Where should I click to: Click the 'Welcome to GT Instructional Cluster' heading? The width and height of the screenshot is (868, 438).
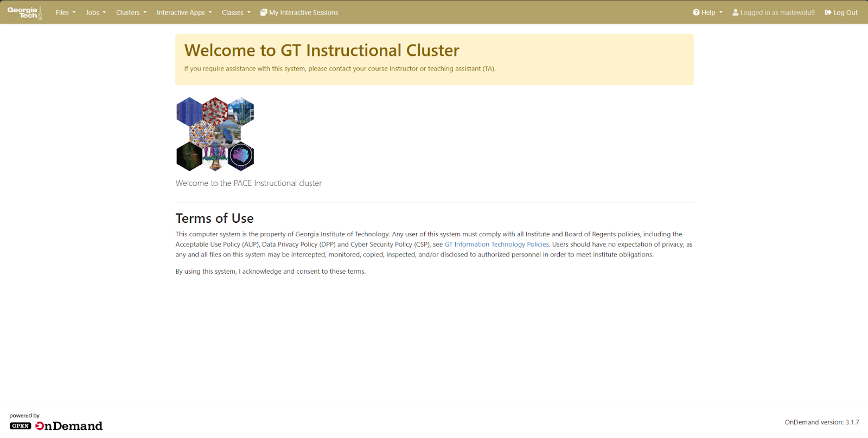[322, 50]
